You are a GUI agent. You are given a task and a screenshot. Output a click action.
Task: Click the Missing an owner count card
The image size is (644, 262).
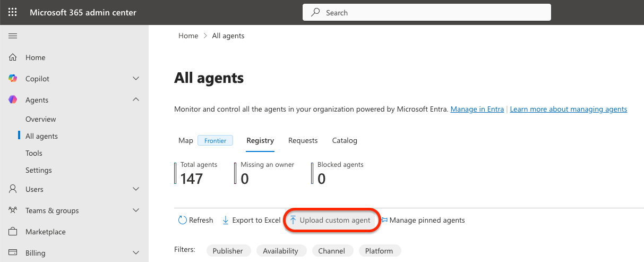point(264,173)
